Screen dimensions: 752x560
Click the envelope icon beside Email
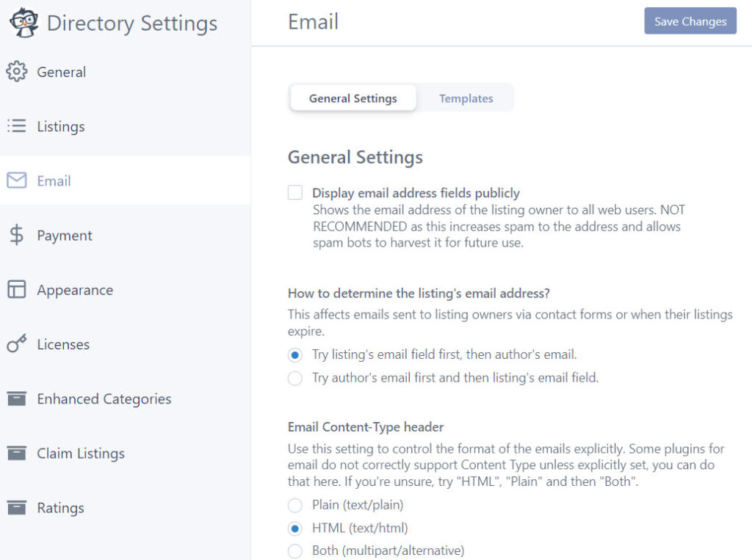pyautogui.click(x=17, y=181)
